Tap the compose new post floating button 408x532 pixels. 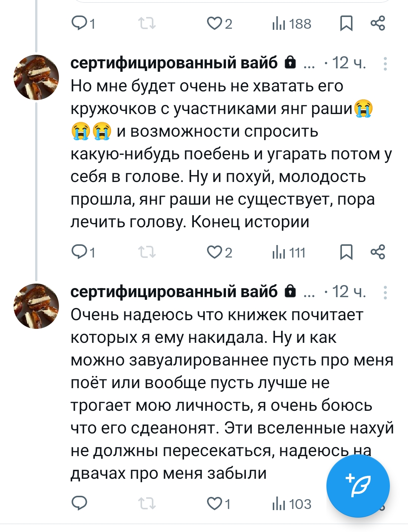click(x=358, y=486)
